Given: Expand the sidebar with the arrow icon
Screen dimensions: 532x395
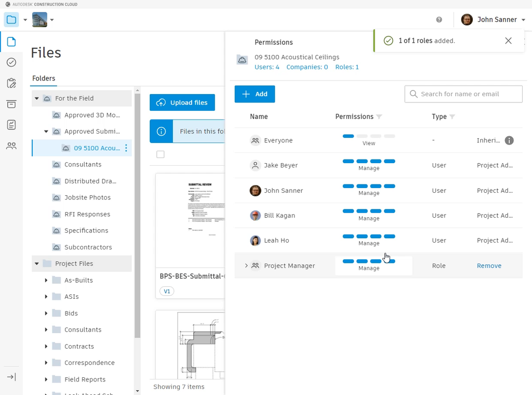Looking at the screenshot, I should (x=11, y=377).
